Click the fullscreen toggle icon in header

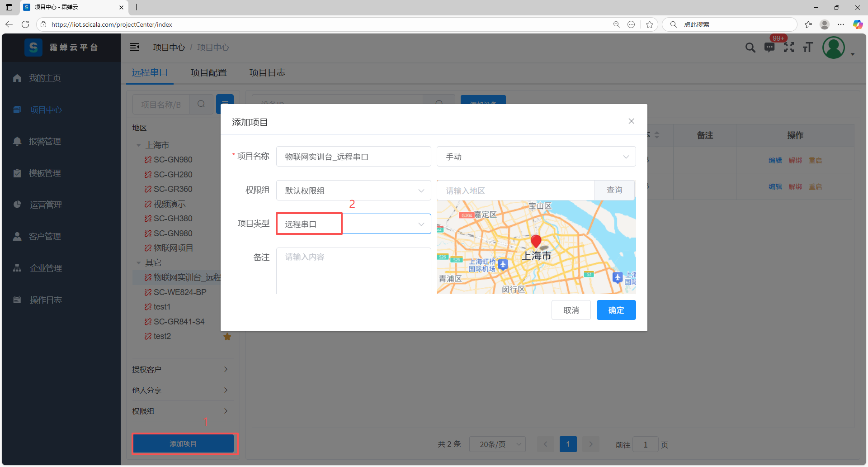click(789, 47)
